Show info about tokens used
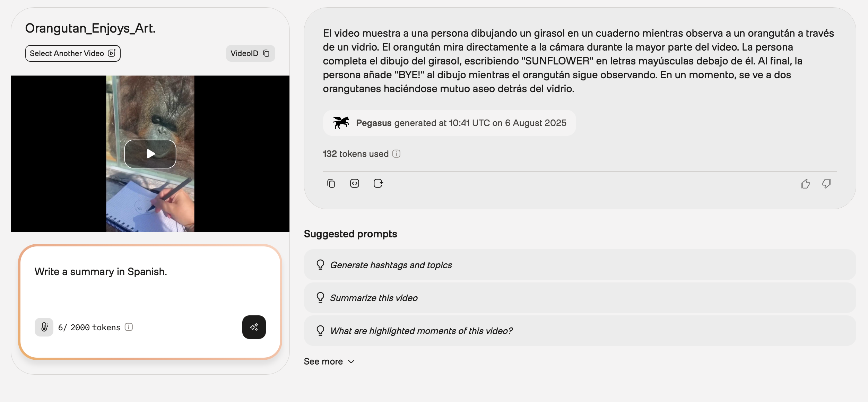Screen dimensions: 868x402 click(396, 154)
